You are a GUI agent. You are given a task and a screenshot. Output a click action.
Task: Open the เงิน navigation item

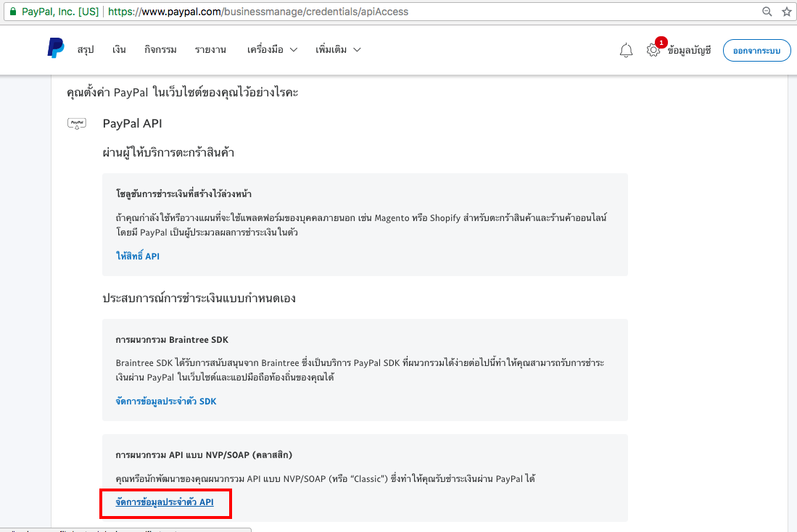119,49
